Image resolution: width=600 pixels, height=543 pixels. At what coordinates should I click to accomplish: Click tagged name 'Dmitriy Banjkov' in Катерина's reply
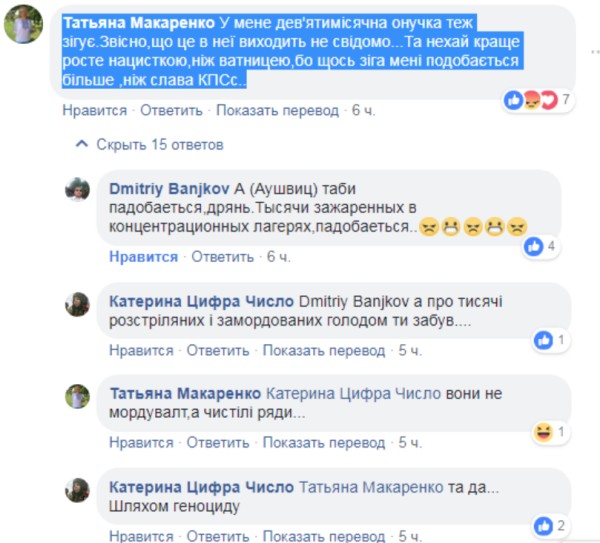point(354,302)
